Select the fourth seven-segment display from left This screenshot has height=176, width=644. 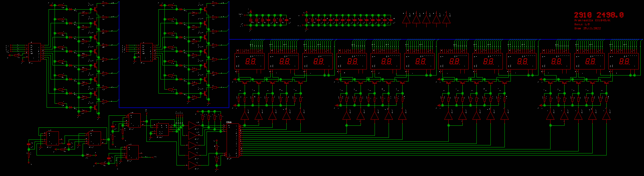(352, 61)
